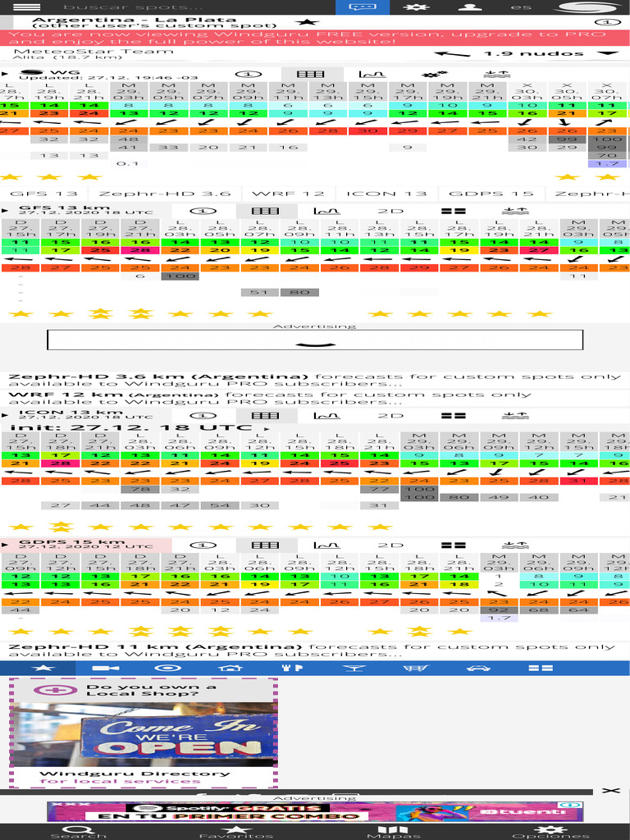
Task: Open grid layout icon for GDPS 15 km
Action: 453,546
